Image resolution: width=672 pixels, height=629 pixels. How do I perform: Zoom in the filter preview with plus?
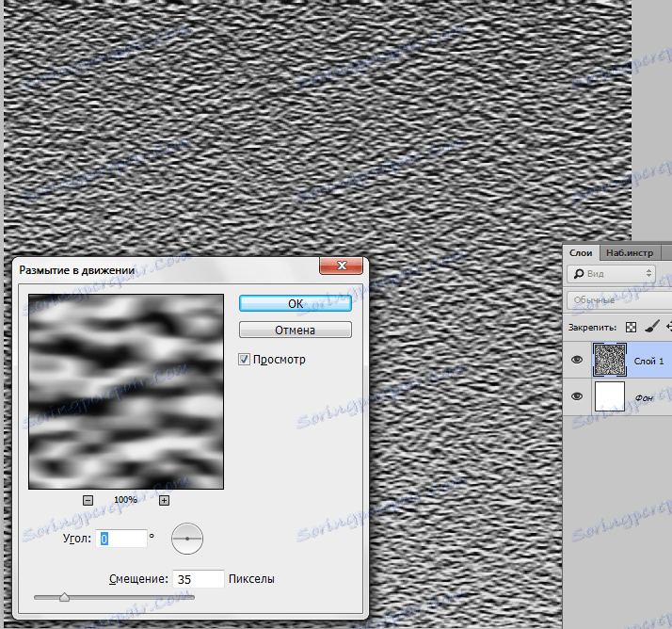(164, 500)
